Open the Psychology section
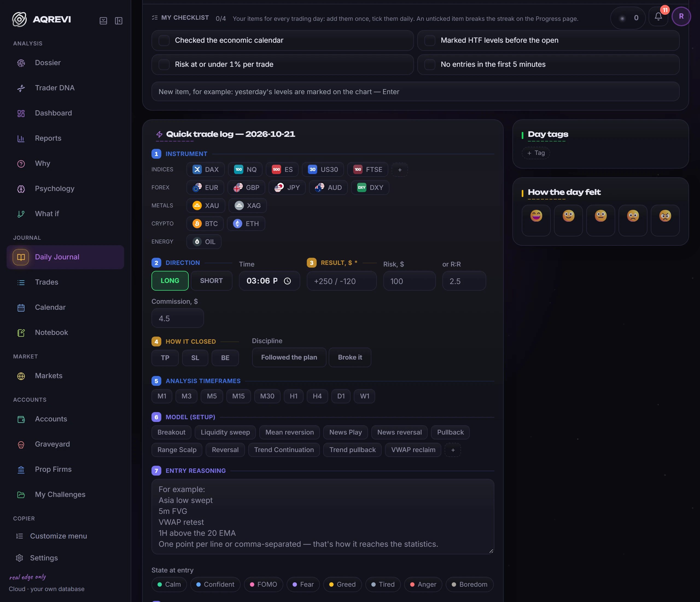700x602 pixels. click(65, 189)
